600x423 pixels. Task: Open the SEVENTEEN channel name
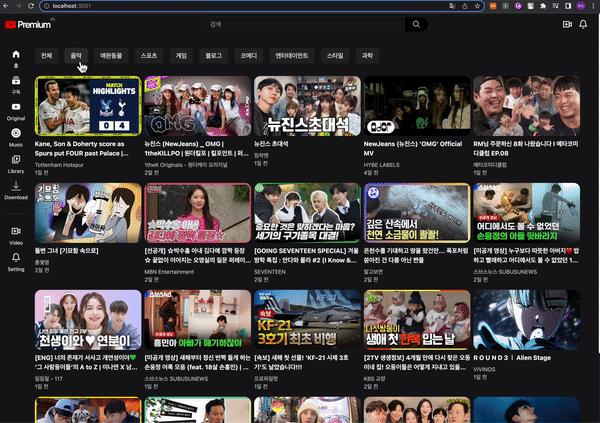(270, 272)
